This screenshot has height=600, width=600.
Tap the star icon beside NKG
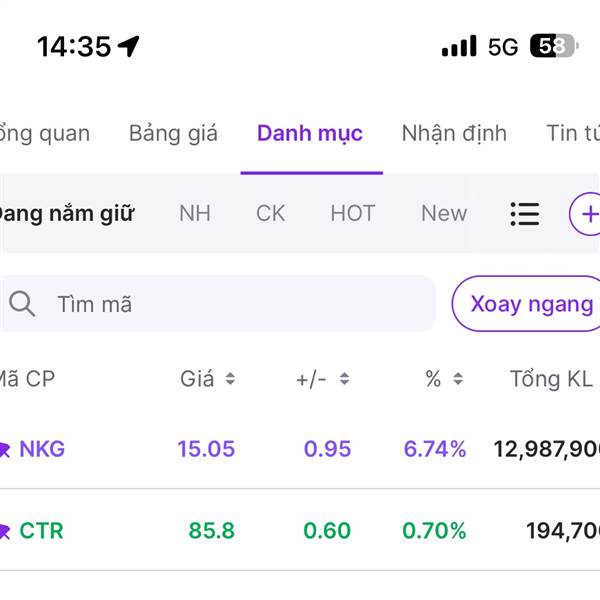[4, 449]
